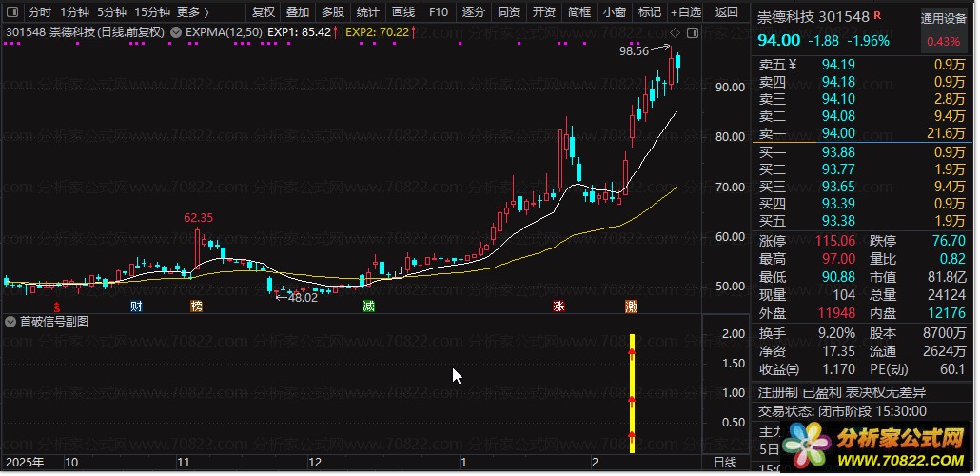Open F10 company information

[x=439, y=11]
